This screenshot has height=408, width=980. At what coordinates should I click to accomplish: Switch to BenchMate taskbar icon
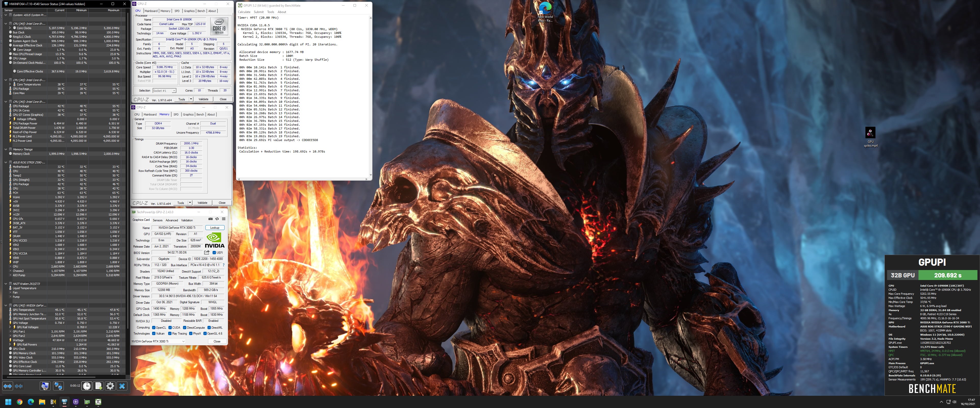pyautogui.click(x=53, y=402)
